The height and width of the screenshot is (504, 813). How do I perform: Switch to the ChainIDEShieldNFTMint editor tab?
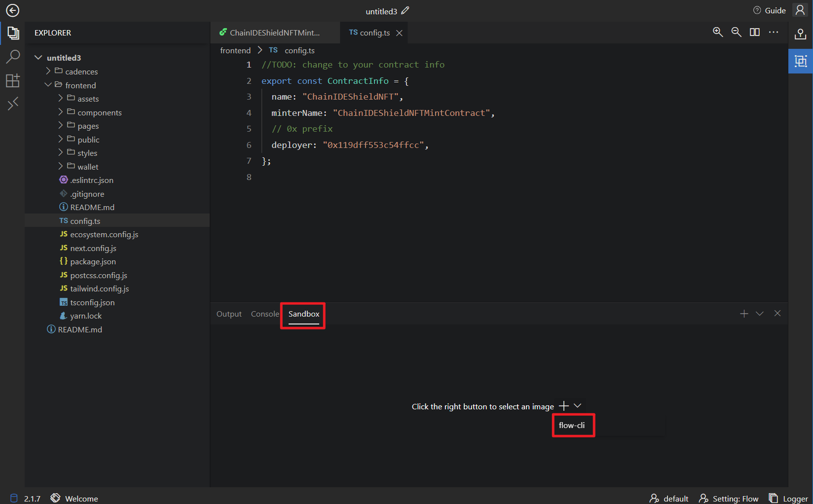pyautogui.click(x=274, y=33)
